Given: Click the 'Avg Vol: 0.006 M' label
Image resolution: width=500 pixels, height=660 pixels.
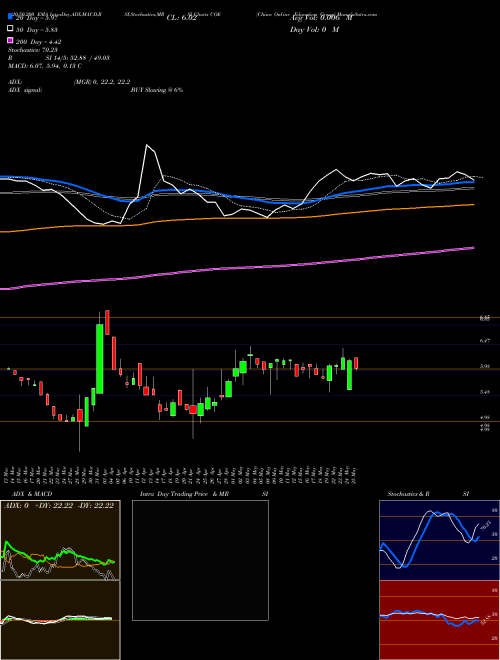Looking at the screenshot, I should coord(321,18).
